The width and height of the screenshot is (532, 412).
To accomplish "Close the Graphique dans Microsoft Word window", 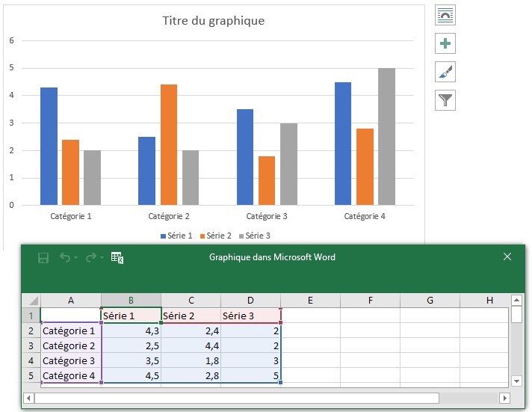I will pyautogui.click(x=507, y=256).
